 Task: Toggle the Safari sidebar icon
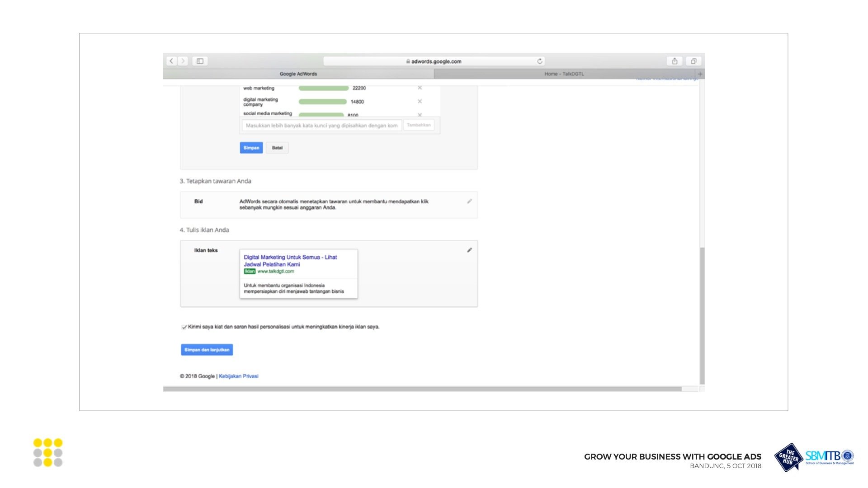tap(200, 61)
